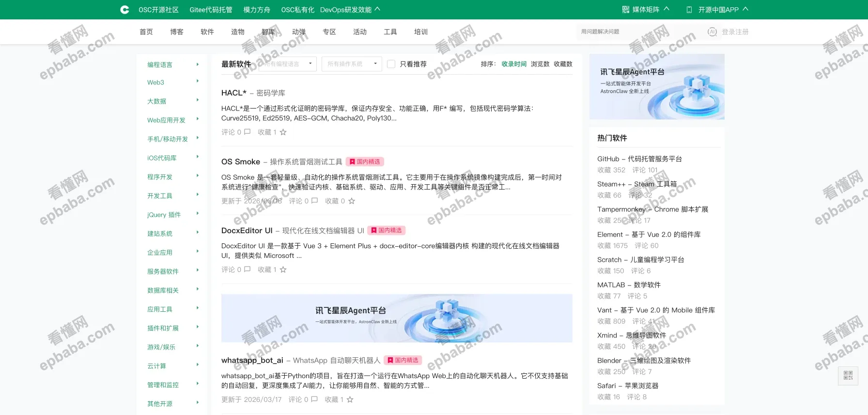The width and height of the screenshot is (868, 415).
Task: Expand DevOps研发效能 menu arrow
Action: (377, 9)
